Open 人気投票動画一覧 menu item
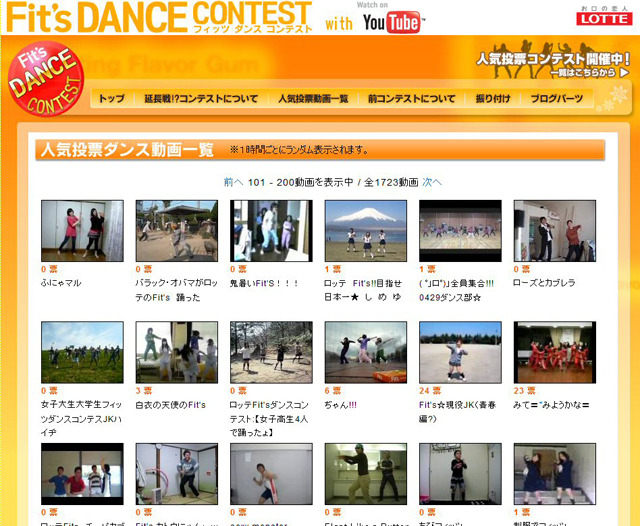Screen dimensions: 640x526 point(313,98)
